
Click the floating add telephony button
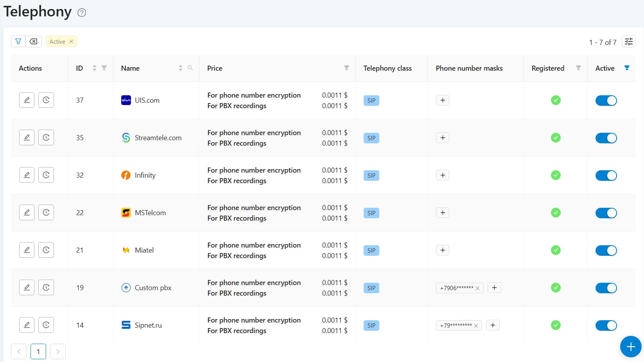[630, 346]
